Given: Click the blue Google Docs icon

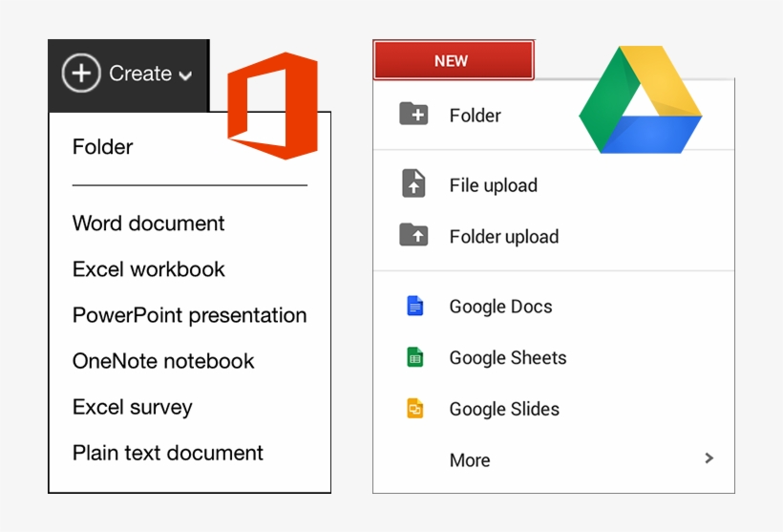Looking at the screenshot, I should (x=415, y=306).
